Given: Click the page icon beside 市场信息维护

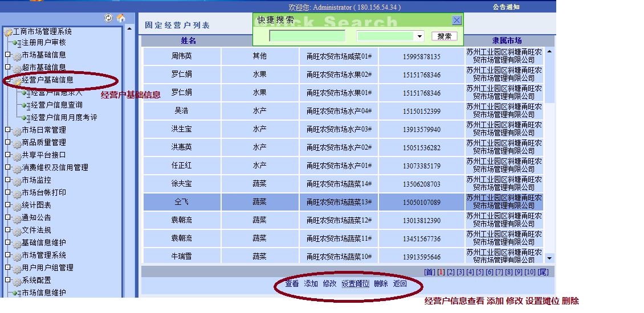Looking at the screenshot, I should (x=17, y=293).
